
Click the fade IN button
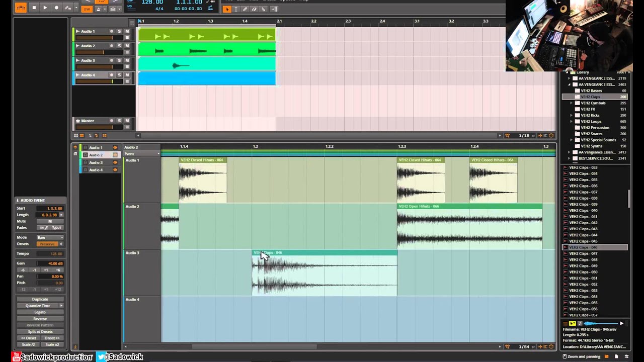44,228
